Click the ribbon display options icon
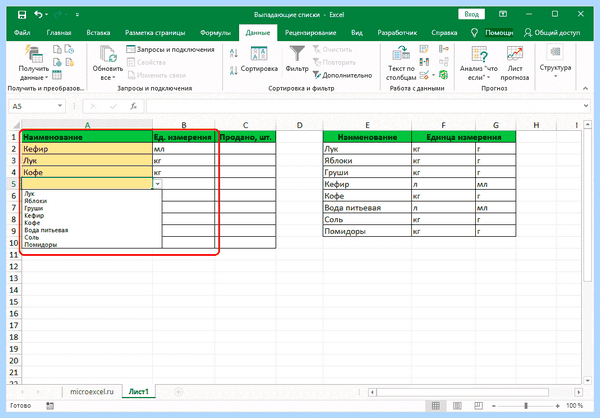This screenshot has height=418, width=600. [x=503, y=14]
